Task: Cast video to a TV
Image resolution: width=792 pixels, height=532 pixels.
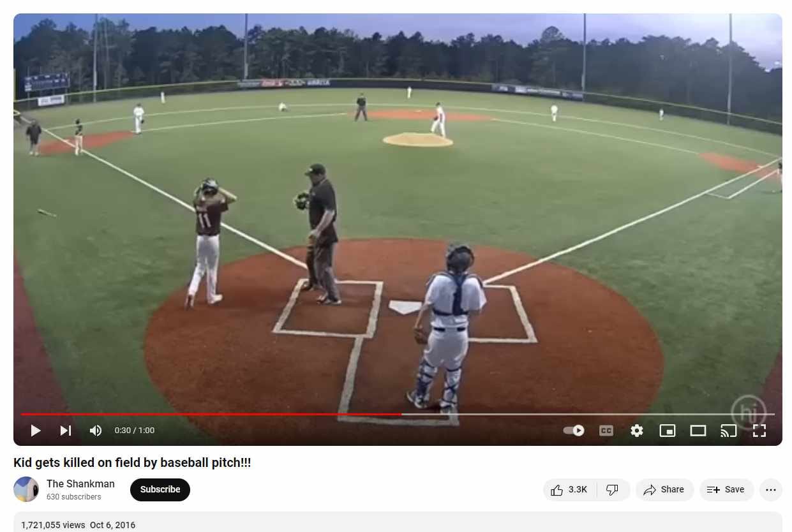Action: point(728,431)
